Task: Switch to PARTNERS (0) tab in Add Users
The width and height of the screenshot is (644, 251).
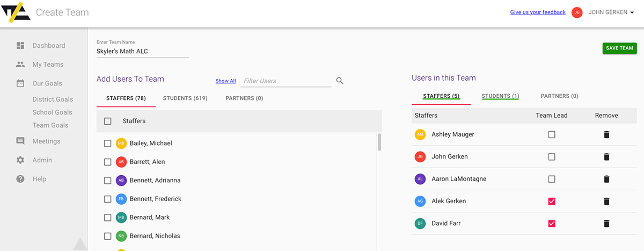Action: (x=244, y=98)
